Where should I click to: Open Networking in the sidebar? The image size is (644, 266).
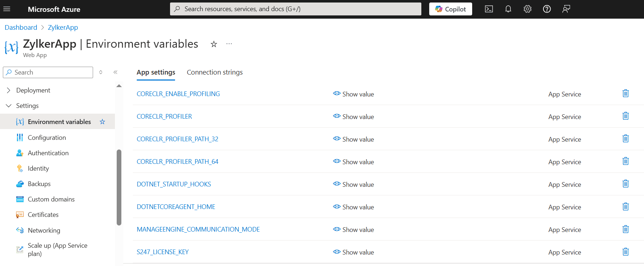(44, 231)
